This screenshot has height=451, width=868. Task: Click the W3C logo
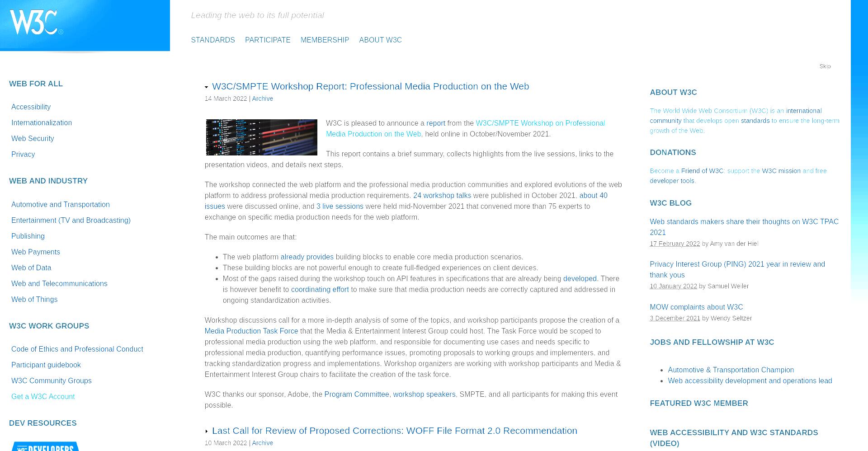pos(36,22)
